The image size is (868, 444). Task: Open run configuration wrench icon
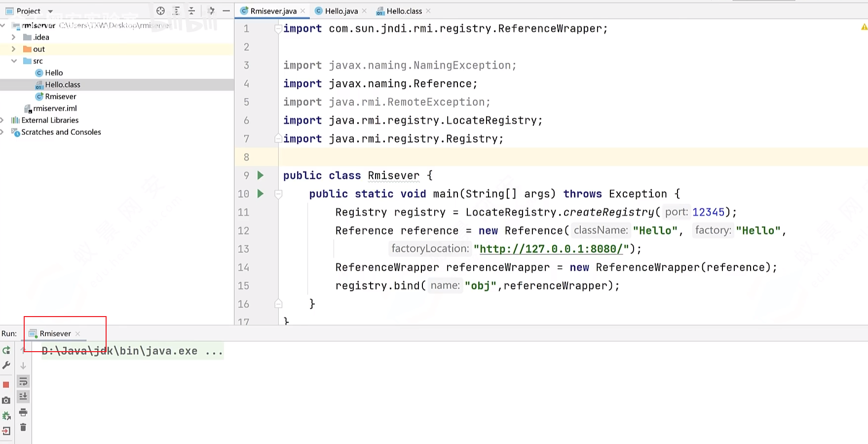pyautogui.click(x=6, y=365)
